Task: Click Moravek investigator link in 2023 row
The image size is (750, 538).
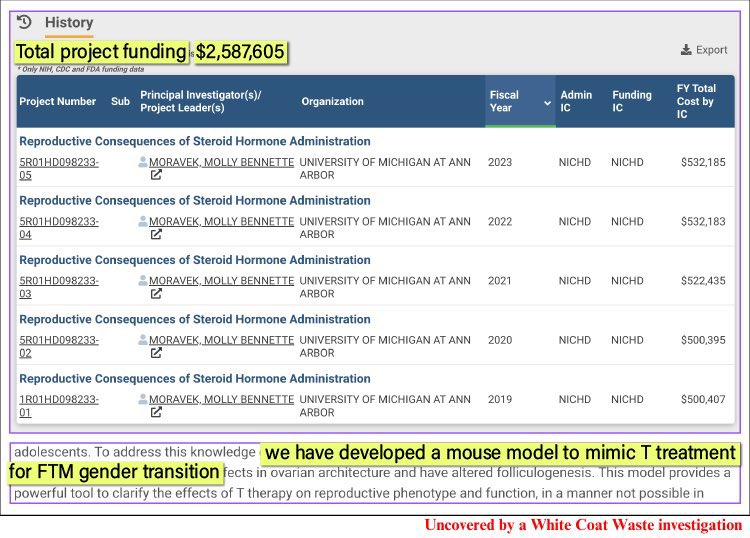Action: tap(221, 163)
